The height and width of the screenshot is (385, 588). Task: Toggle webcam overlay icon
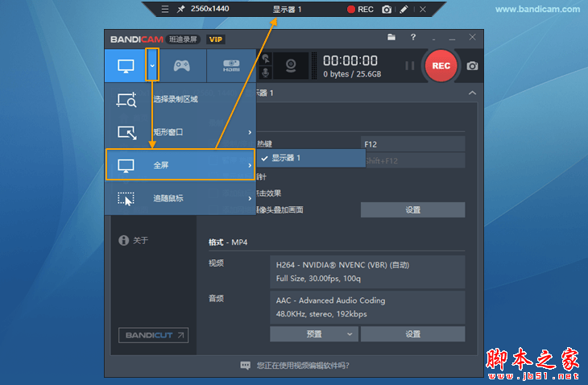pos(291,66)
